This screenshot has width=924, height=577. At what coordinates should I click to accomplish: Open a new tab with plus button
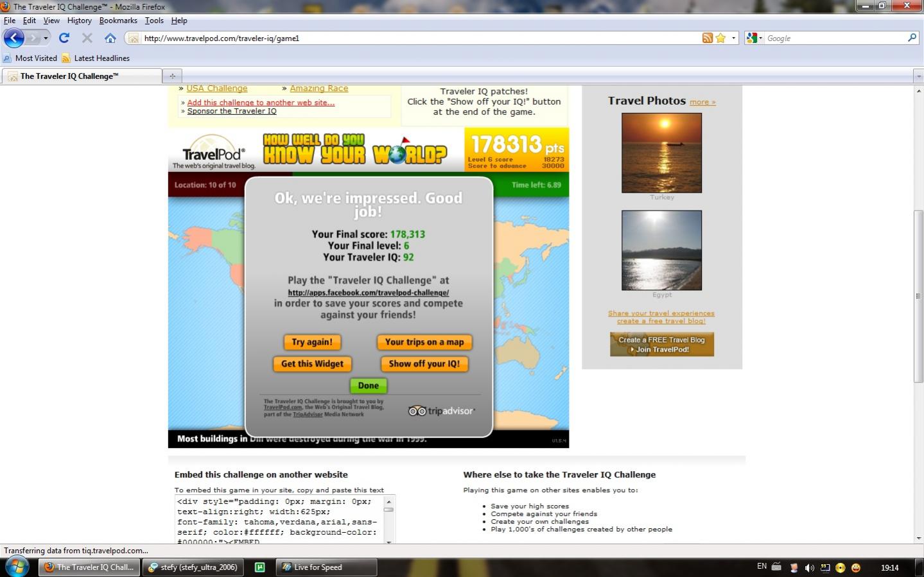[x=172, y=76]
